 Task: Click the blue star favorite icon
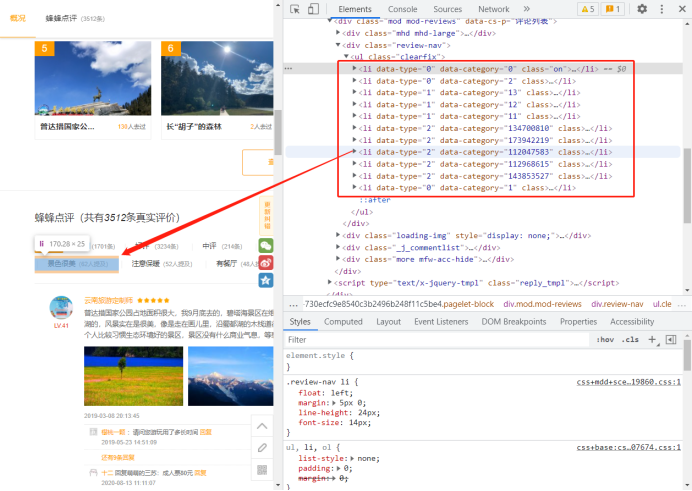pos(266,280)
